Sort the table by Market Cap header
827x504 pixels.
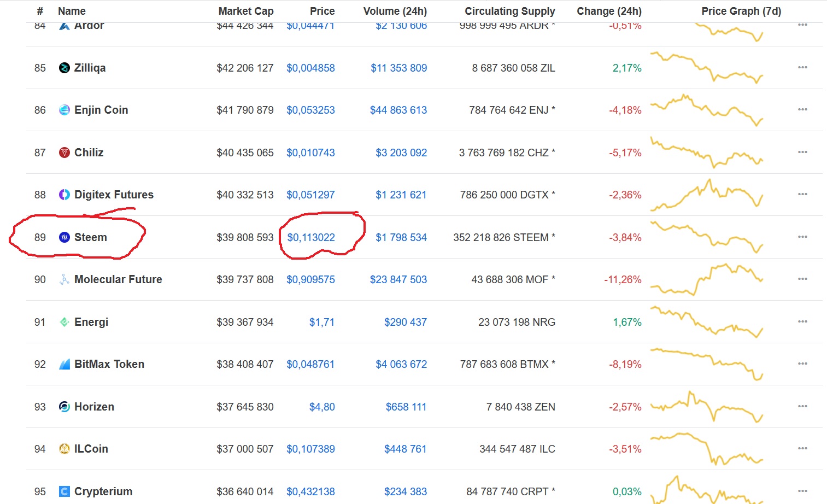245,11
